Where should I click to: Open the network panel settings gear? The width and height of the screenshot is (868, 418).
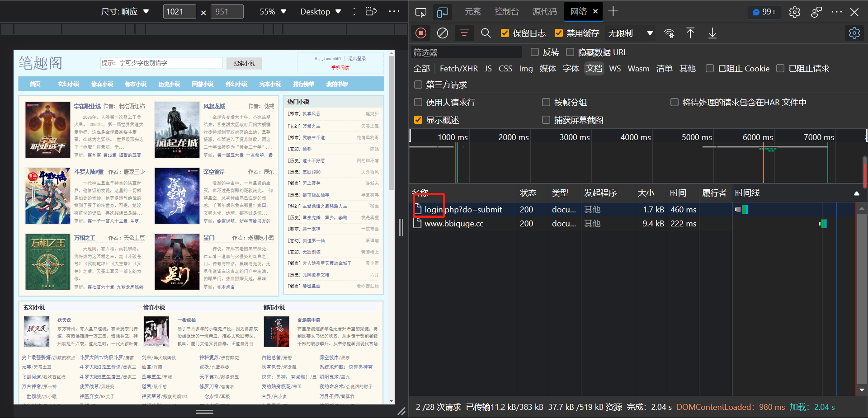pyautogui.click(x=854, y=33)
